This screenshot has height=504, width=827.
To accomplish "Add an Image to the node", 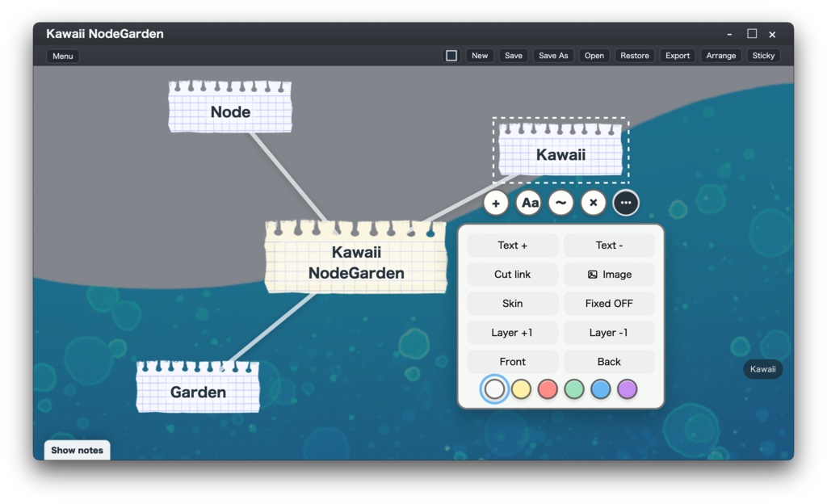I will [609, 274].
